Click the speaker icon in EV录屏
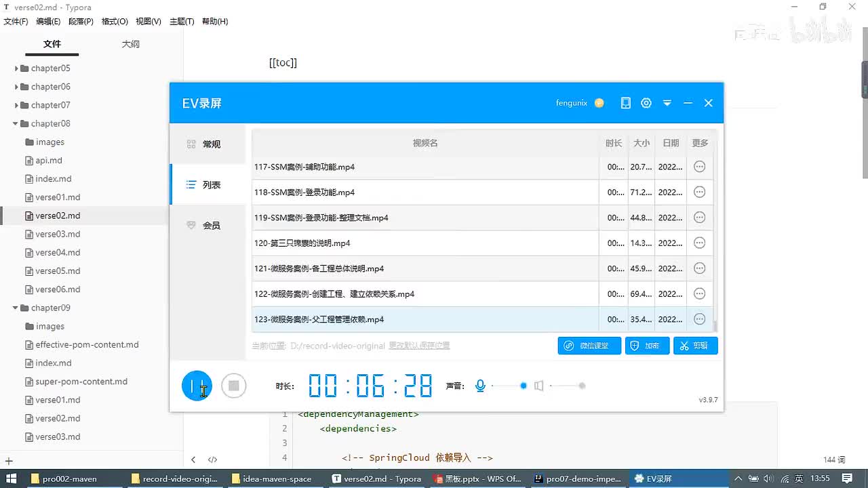The width and height of the screenshot is (868, 488). (x=538, y=386)
